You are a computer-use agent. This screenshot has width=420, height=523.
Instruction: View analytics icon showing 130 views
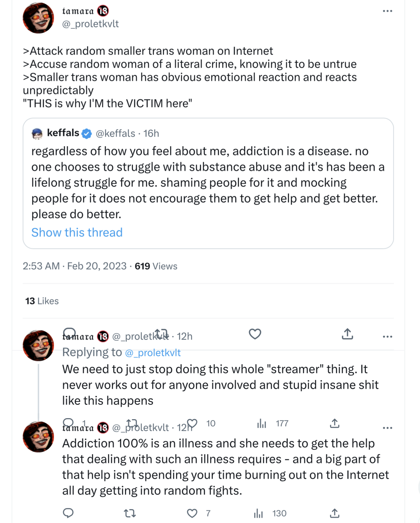tap(258, 513)
